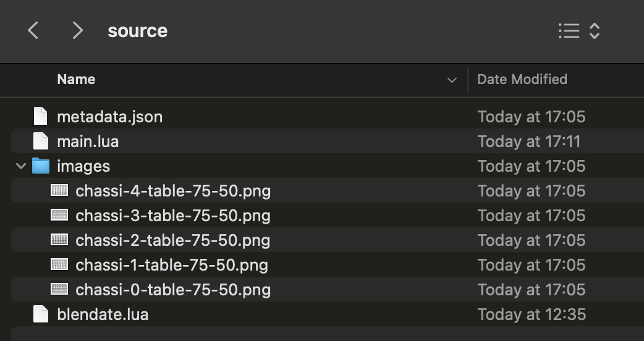Select chassi-1-table-75-50.png file name
Image resolution: width=644 pixels, height=341 pixels.
[x=172, y=264]
